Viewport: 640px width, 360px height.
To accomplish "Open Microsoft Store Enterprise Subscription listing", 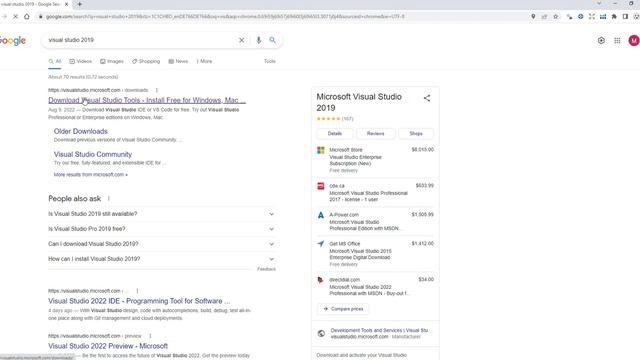I will tap(375, 160).
